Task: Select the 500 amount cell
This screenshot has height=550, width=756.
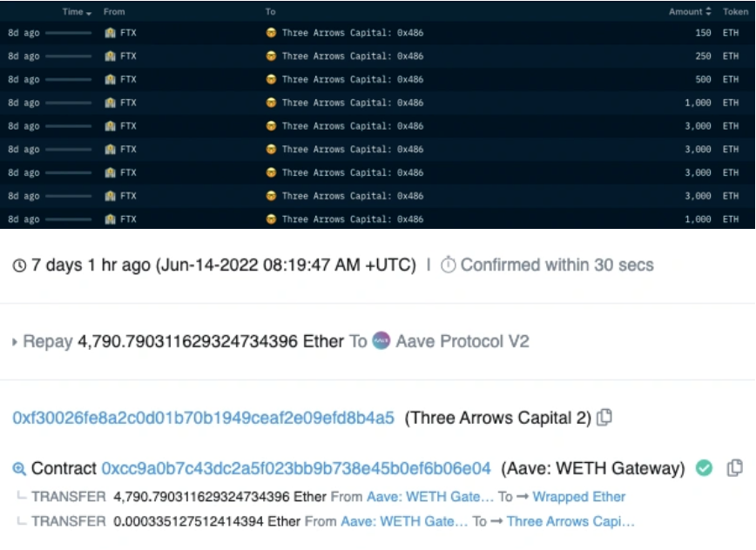Action: point(703,79)
